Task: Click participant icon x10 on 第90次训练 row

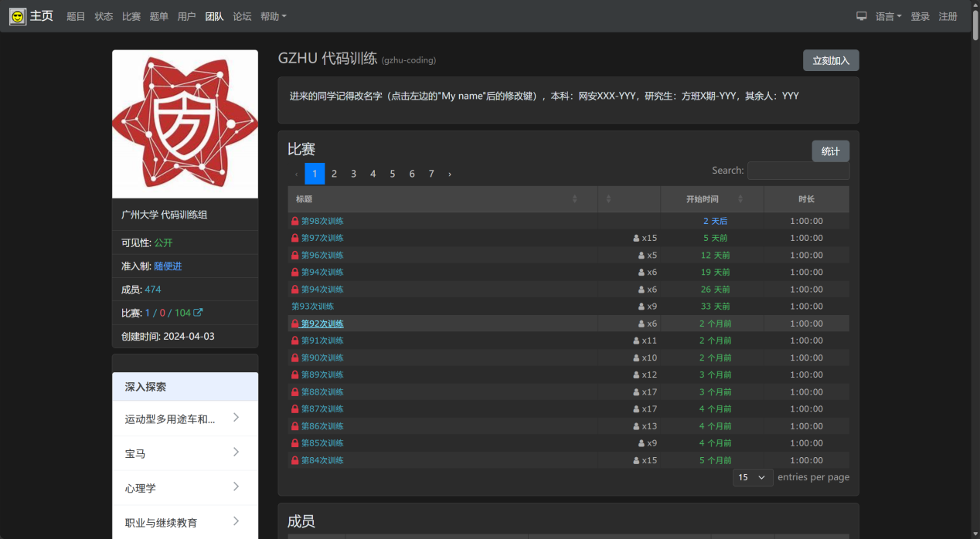Action: [636, 358]
